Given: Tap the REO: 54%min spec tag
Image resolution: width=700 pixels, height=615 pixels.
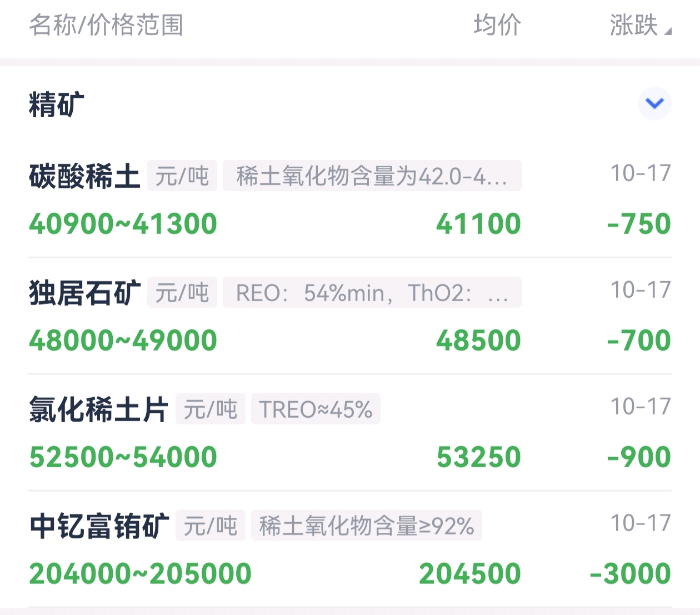Looking at the screenshot, I should pos(372,293).
